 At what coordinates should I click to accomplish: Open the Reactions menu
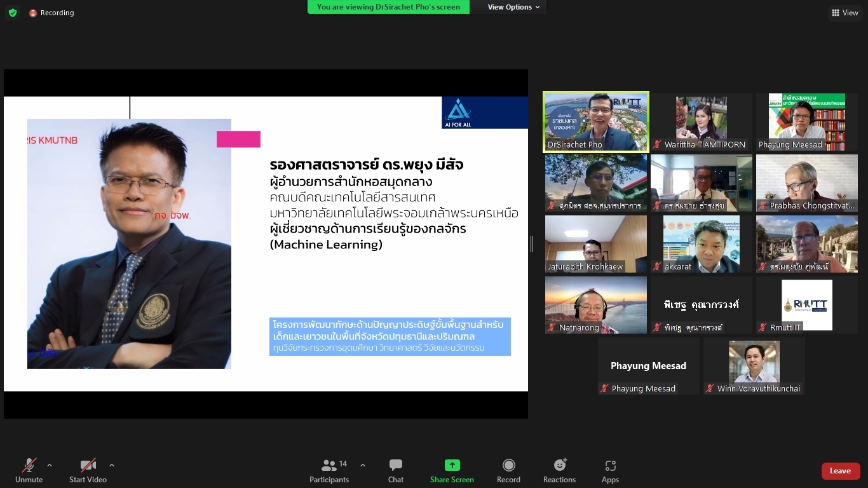click(559, 471)
